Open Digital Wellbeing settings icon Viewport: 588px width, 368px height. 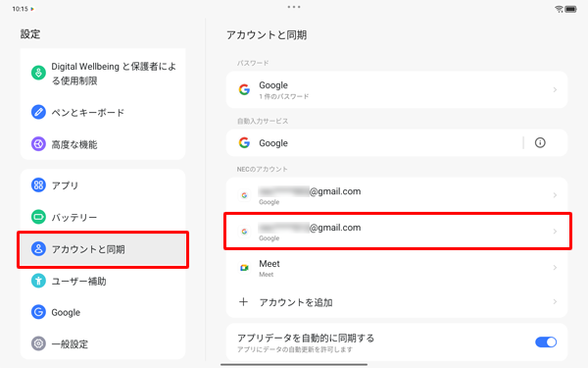(38, 73)
